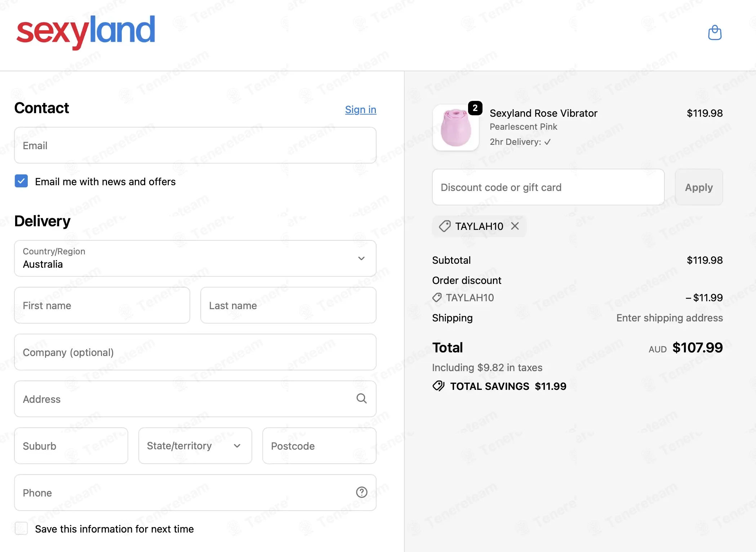Open the phone help question mark icon
The image size is (756, 552).
[361, 492]
